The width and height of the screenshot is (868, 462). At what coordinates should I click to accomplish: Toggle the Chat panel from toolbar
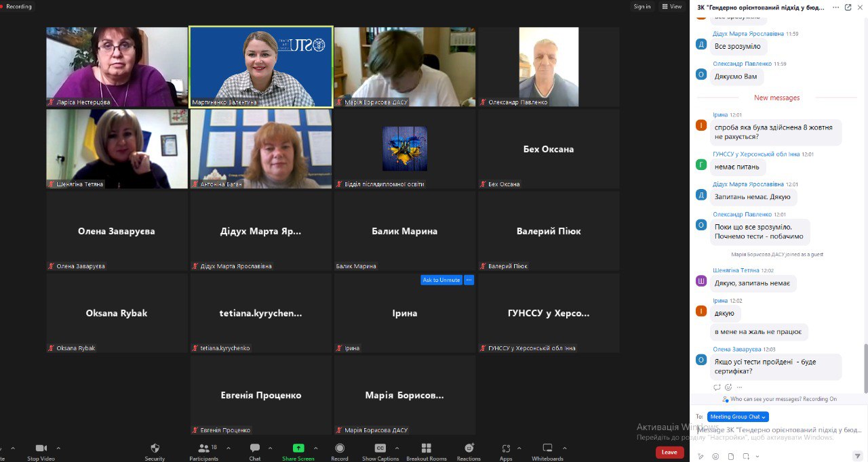pos(255,448)
